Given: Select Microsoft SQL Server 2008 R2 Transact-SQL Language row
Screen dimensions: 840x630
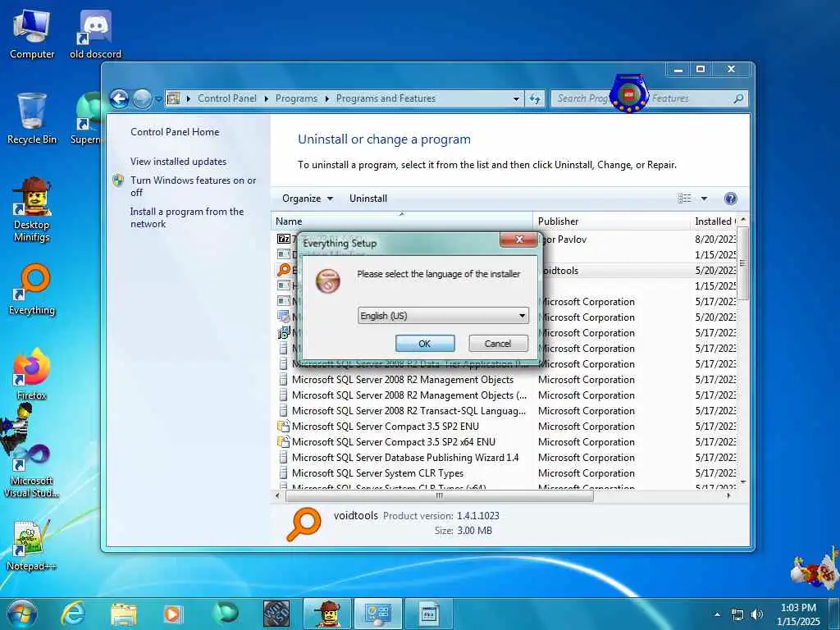Looking at the screenshot, I should coord(409,411).
